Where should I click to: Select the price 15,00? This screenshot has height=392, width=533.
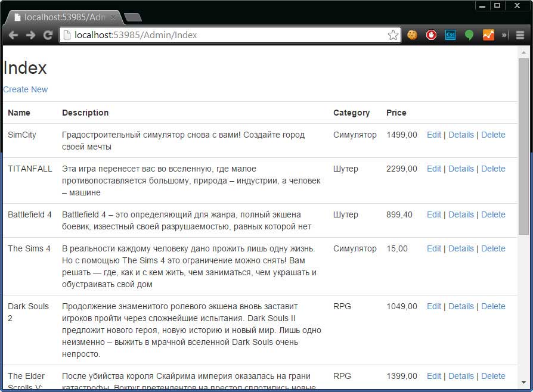[396, 248]
